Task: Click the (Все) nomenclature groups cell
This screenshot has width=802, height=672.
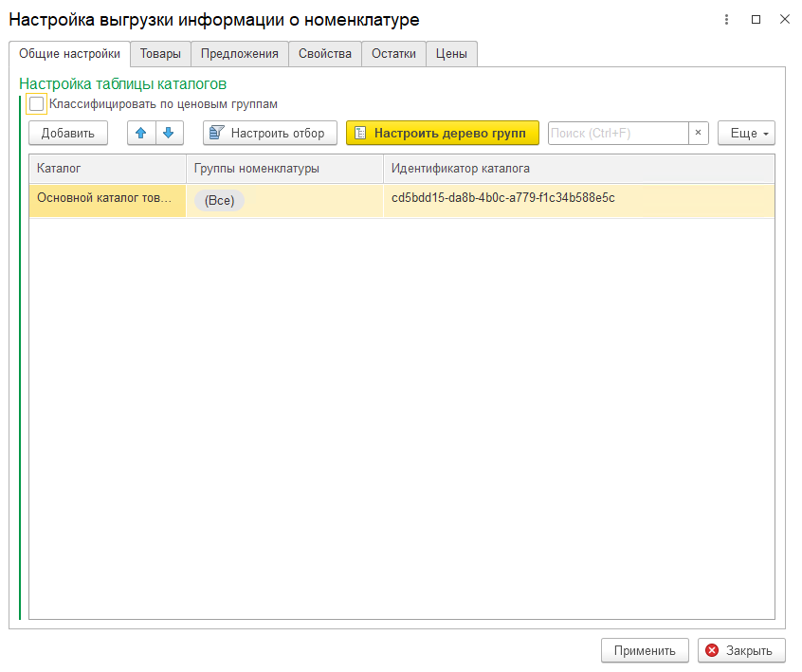Action: [x=219, y=201]
